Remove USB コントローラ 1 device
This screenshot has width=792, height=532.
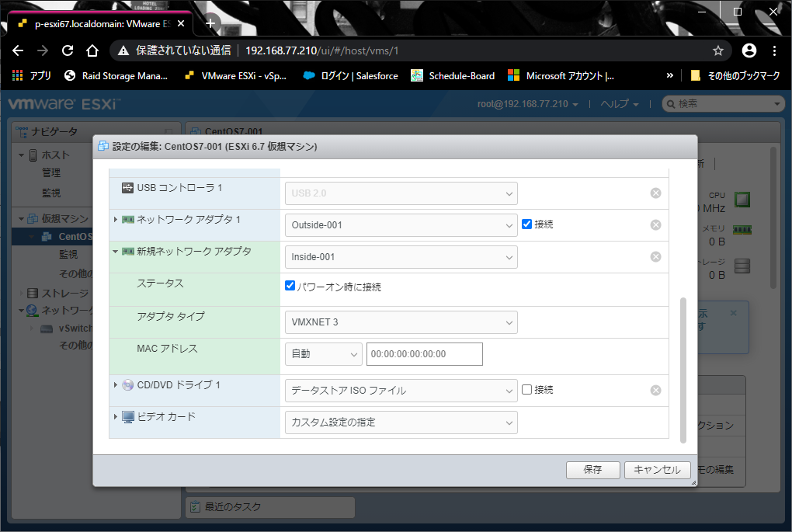(x=655, y=193)
